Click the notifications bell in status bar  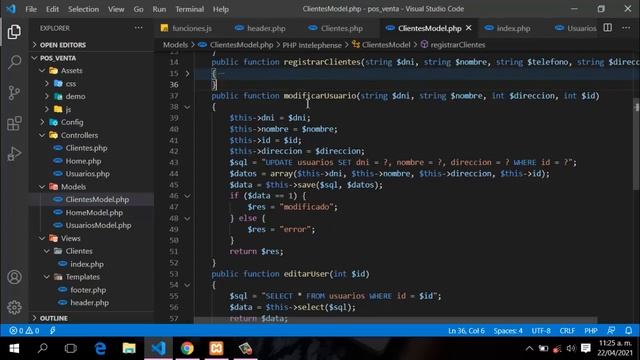[x=629, y=330]
